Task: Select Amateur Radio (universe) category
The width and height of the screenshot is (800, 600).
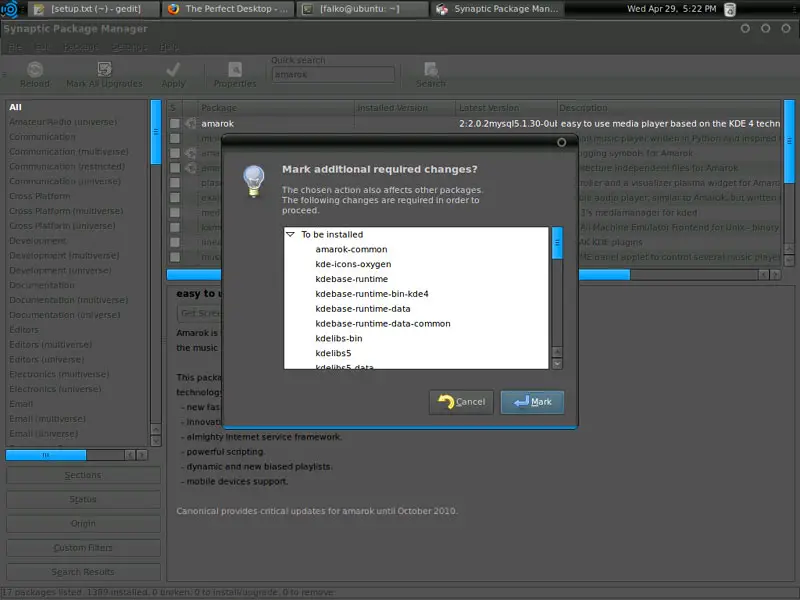Action: [x=63, y=122]
